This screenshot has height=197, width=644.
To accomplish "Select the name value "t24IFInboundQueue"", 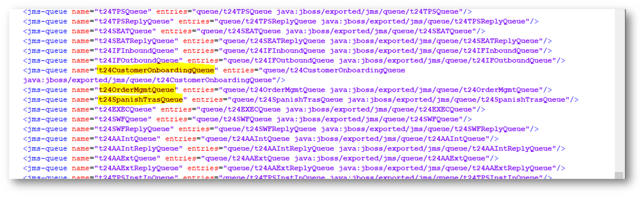I will click(136, 51).
